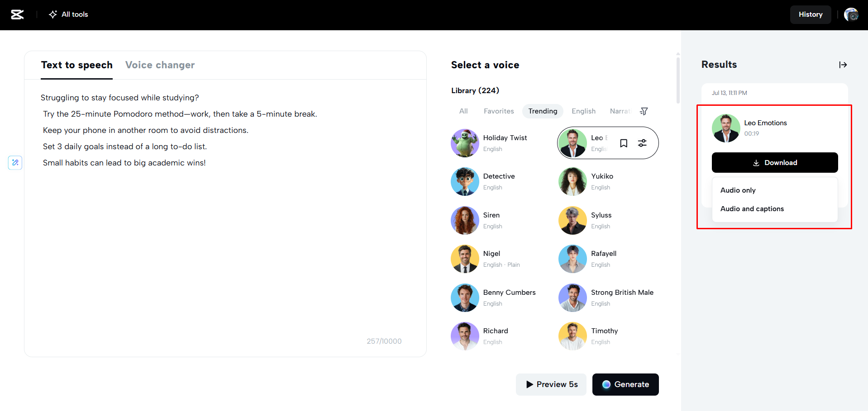Bookmark the Leo voice as favorite
This screenshot has width=868, height=411.
[624, 143]
